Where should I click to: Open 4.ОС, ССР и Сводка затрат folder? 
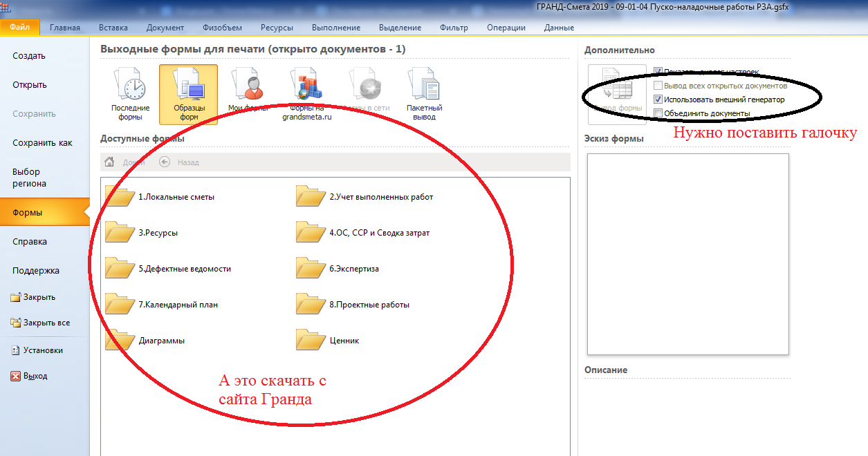coord(363,232)
